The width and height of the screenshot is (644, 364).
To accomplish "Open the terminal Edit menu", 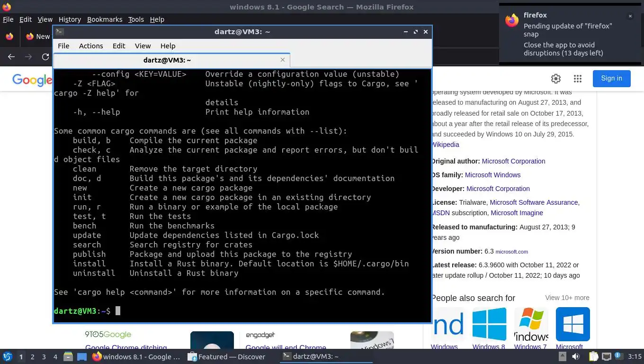I will (x=119, y=46).
